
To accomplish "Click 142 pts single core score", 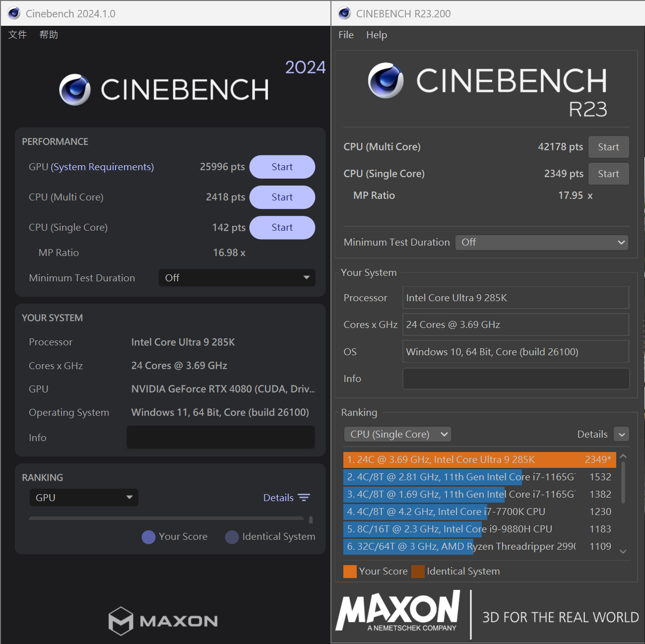I will pos(229,227).
